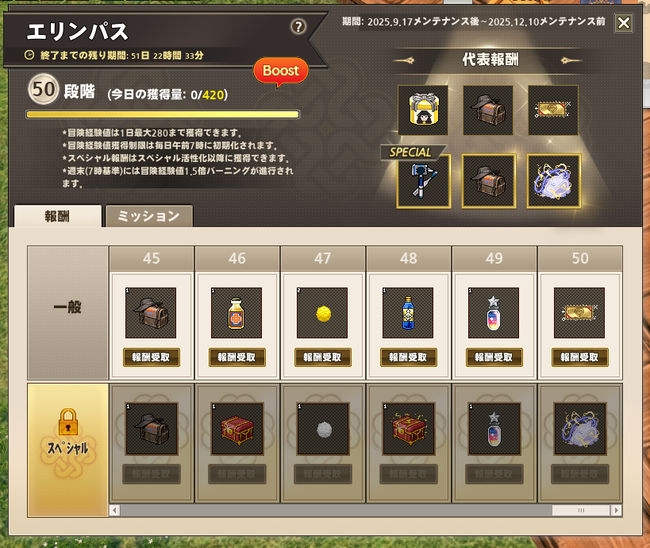Click the level 49 star bottle icon

493,313
